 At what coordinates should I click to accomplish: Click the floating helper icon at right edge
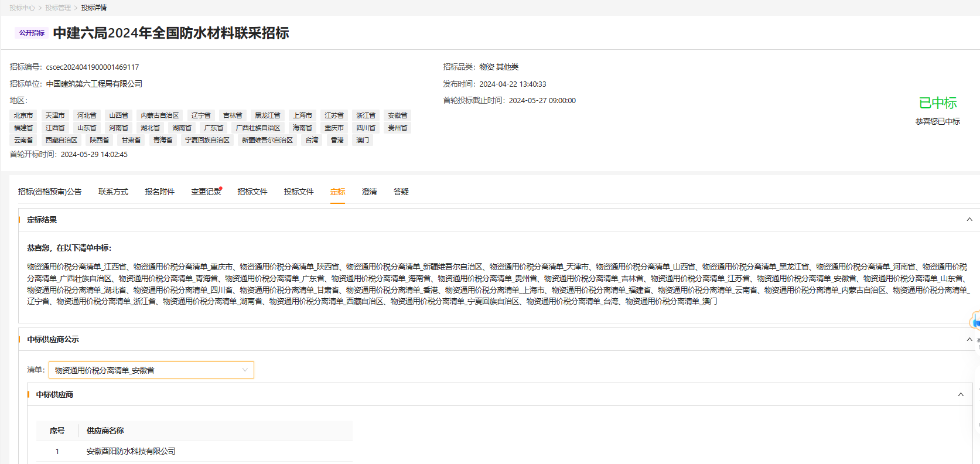(x=975, y=321)
